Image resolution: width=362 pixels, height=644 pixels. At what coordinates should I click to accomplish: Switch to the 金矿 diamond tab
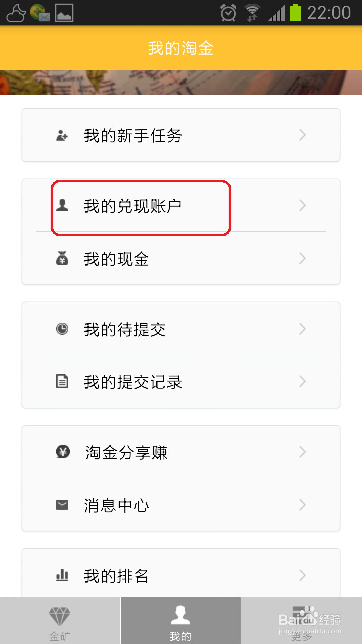pos(60,621)
